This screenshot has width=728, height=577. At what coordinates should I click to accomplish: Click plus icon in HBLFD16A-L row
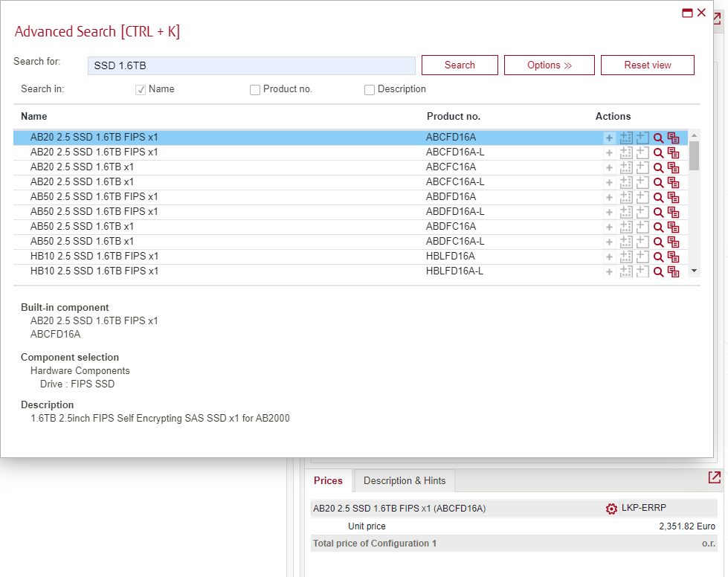click(609, 271)
